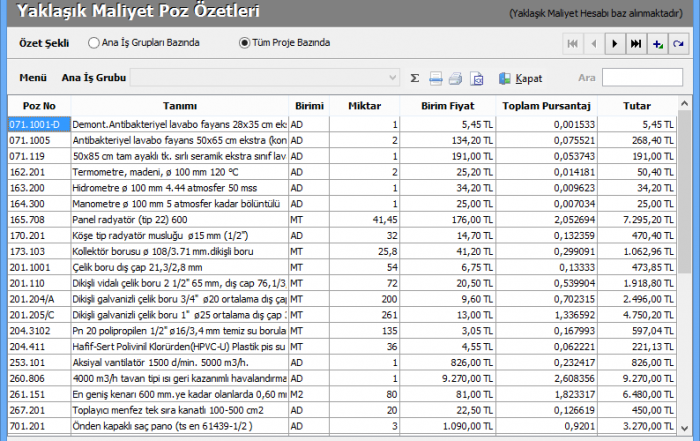Click the printer icon
Screen dimensions: 700x441
456,77
